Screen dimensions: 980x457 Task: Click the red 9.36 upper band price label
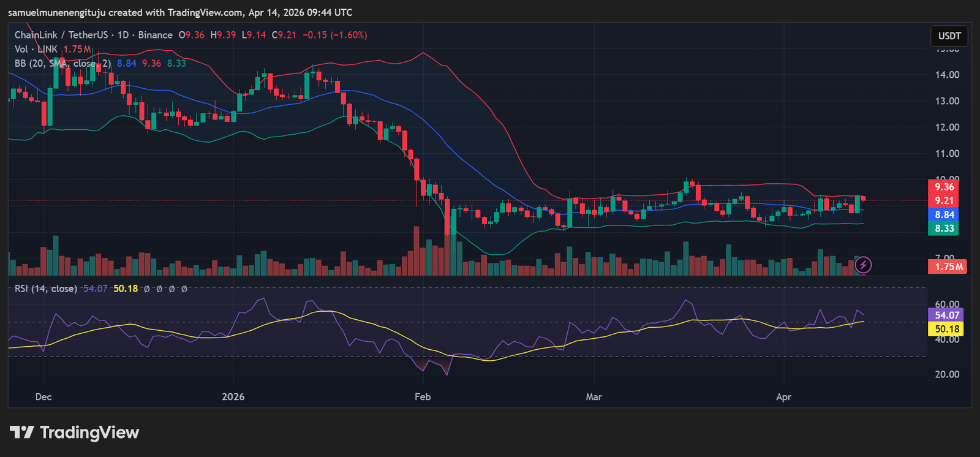click(x=944, y=187)
